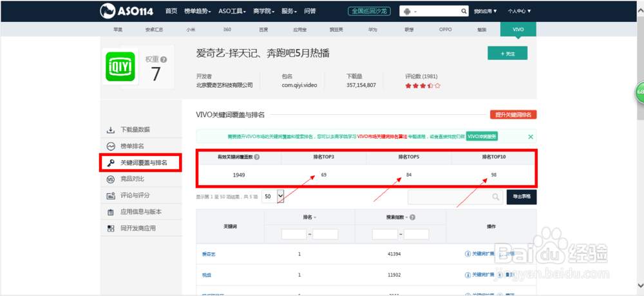Viewport: 644px width, 296px height.
Task: Expand the 我的应用 dropdown
Action: coord(485,12)
